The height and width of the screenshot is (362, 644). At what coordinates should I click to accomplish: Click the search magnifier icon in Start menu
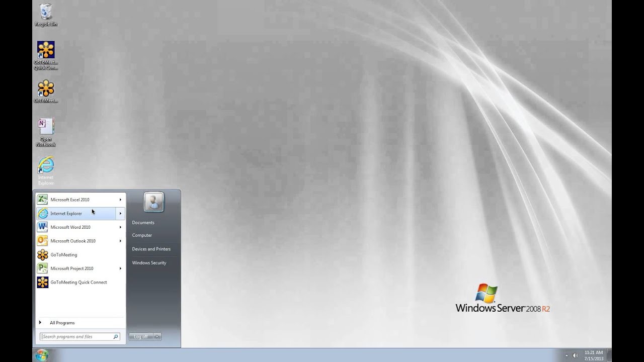[x=116, y=337]
